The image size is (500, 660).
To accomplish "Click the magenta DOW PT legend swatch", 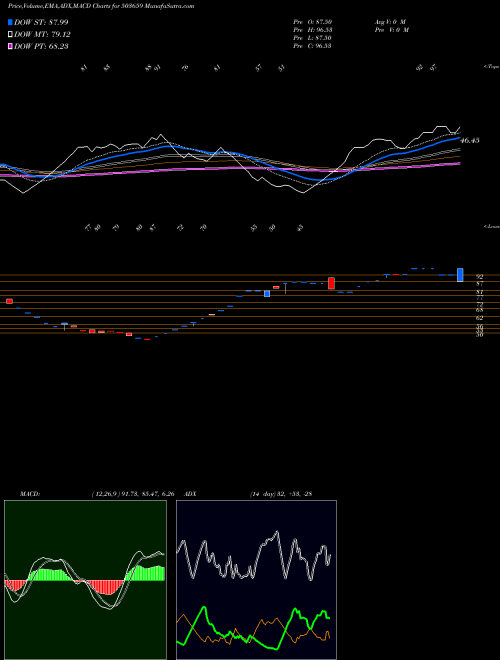I will pos(10,47).
